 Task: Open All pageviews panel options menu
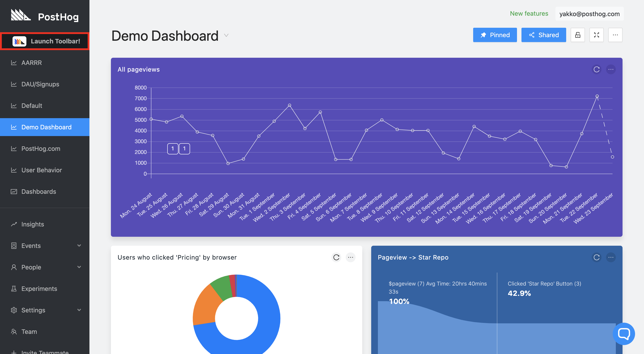(611, 70)
